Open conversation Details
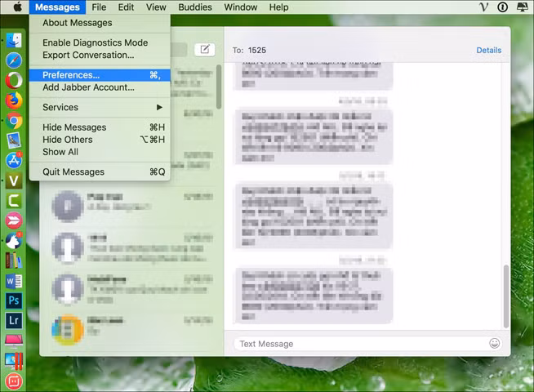534x392 pixels. tap(488, 50)
